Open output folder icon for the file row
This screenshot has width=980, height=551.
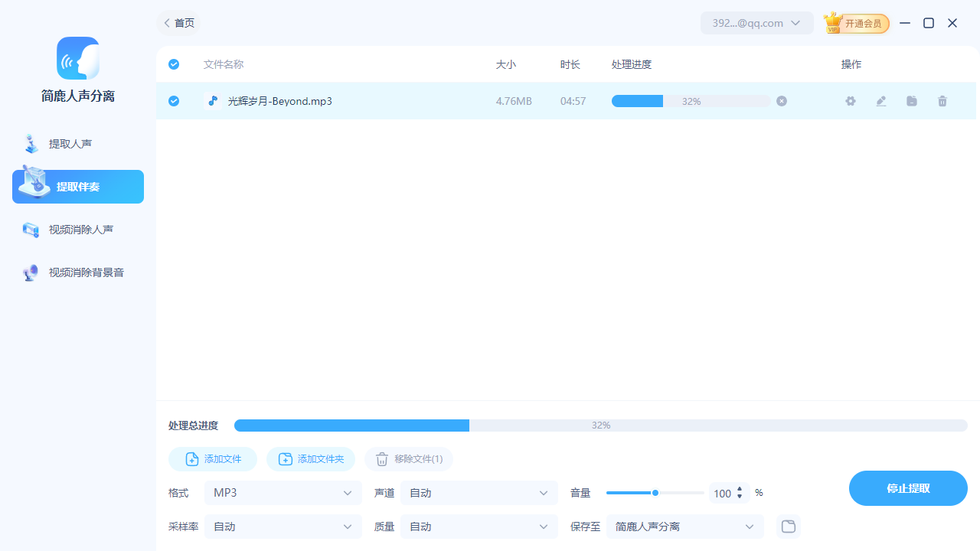(911, 100)
